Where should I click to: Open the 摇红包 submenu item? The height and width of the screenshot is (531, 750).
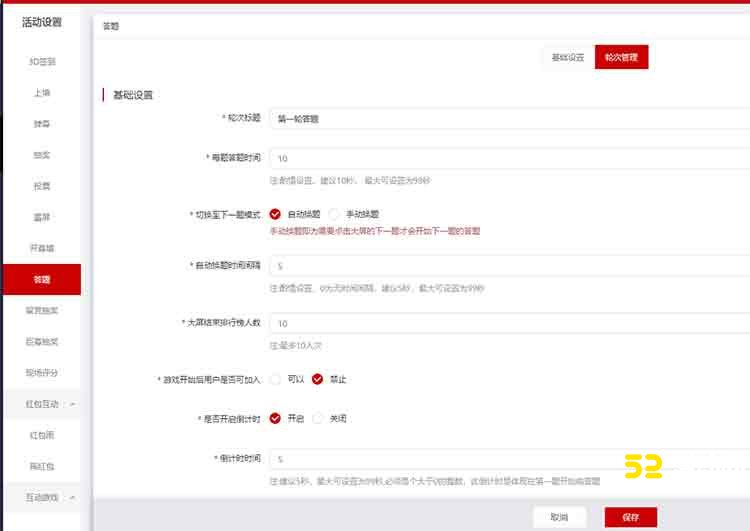42,466
